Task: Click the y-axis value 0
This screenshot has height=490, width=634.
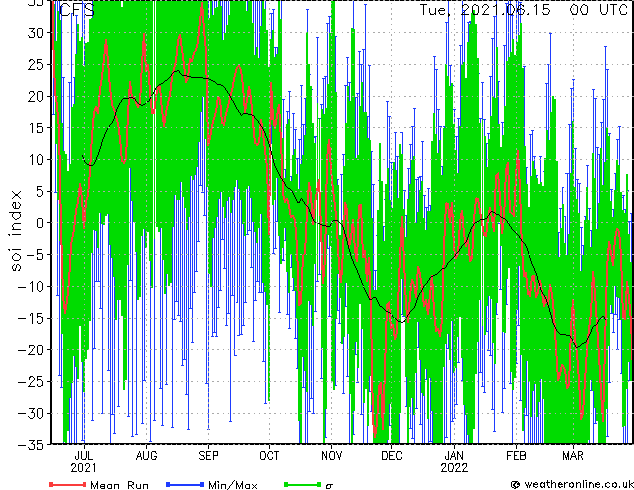Action: tap(40, 223)
